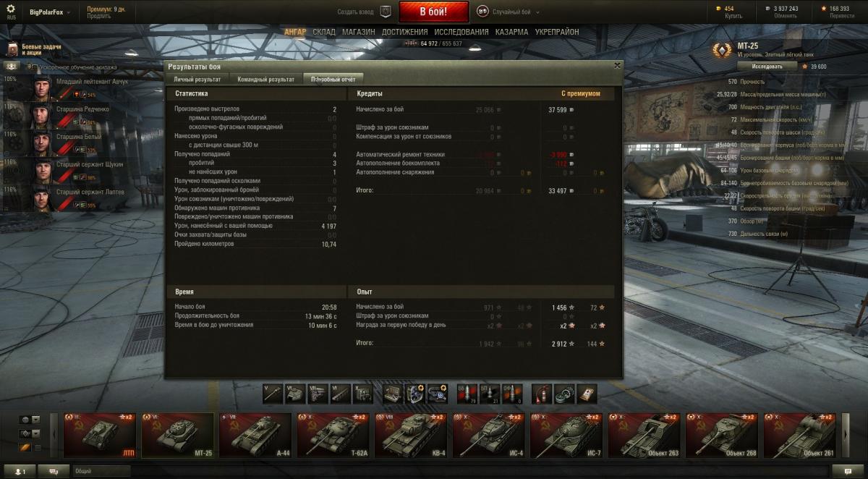Image resolution: width=868 pixels, height=479 pixels.
Task: Open the settings gear menu
Action: pos(11,8)
